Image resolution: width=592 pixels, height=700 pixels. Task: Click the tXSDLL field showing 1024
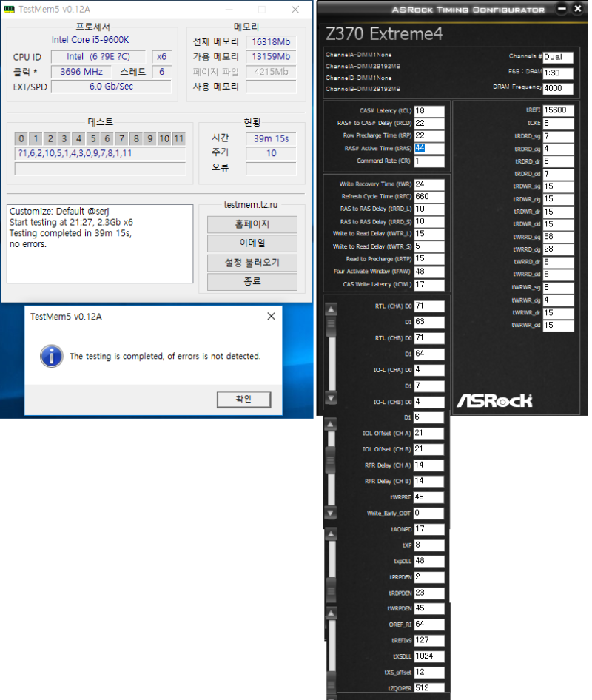[x=429, y=656]
